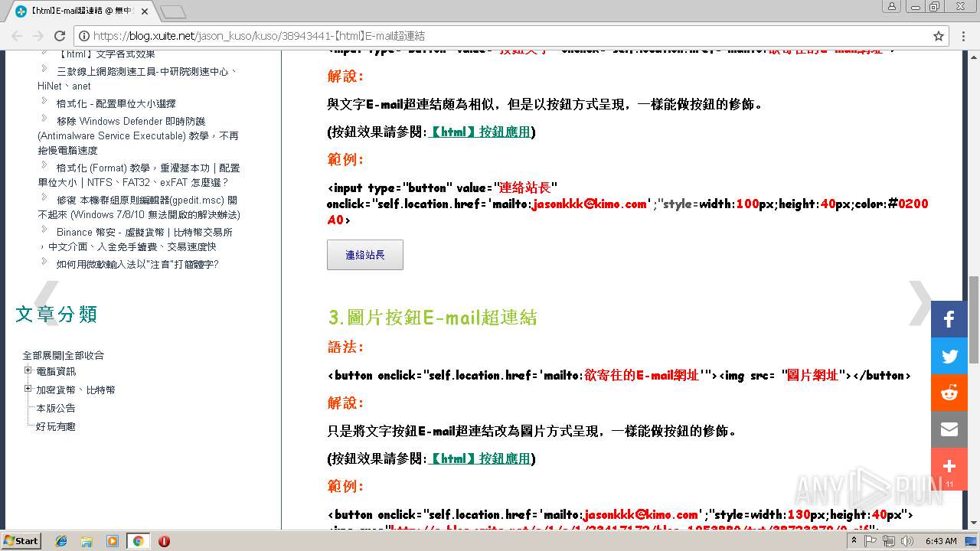
Task: Open Chrome menu three dots
Action: (965, 36)
